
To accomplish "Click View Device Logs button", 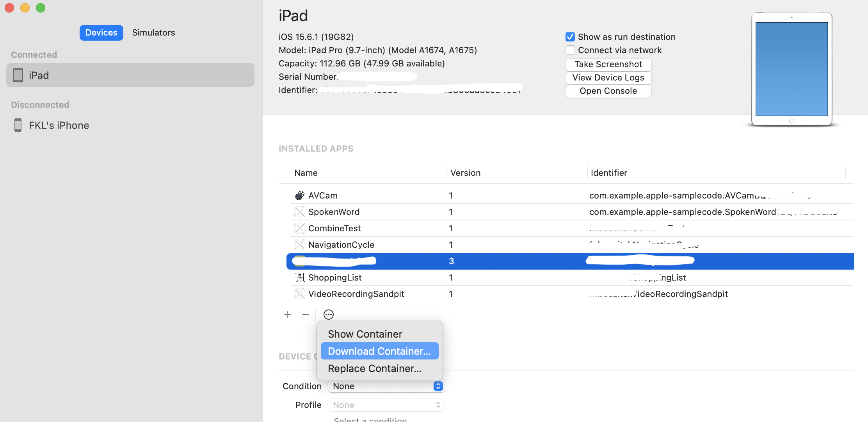I will (608, 77).
